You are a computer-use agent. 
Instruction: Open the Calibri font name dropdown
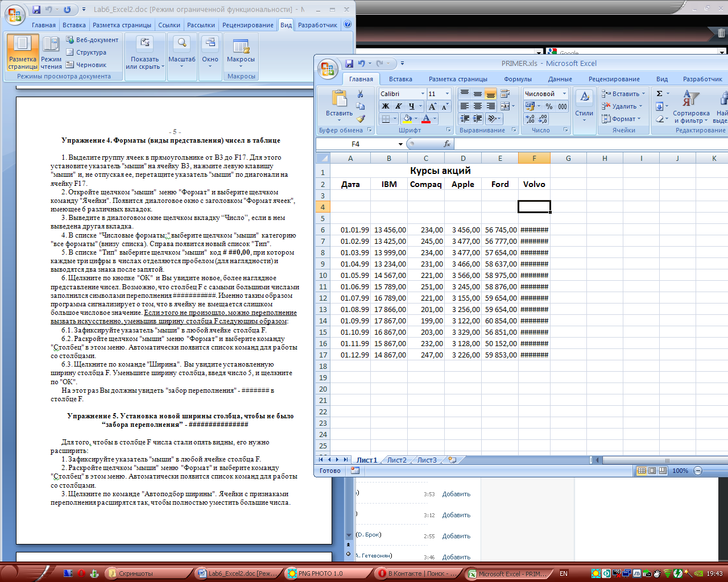(x=423, y=94)
